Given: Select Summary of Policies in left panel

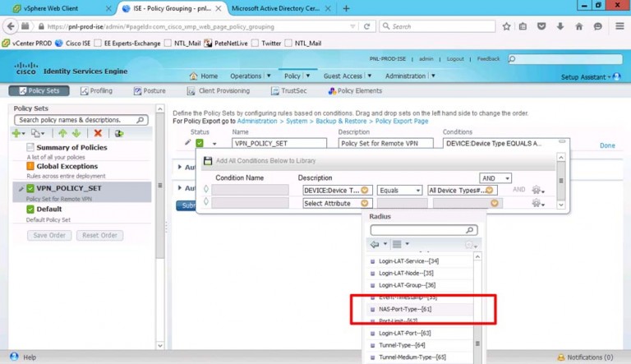Looking at the screenshot, I should click(x=71, y=147).
